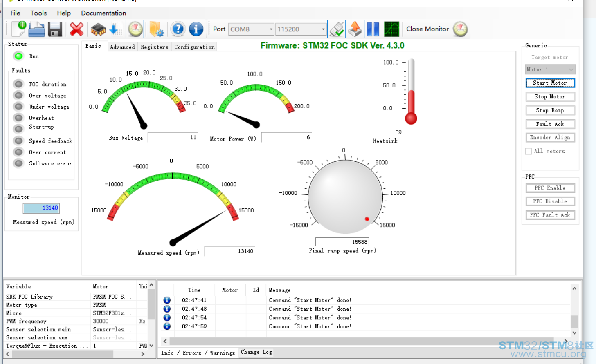Select the Change Log tab
The image size is (596, 364).
coord(256,352)
